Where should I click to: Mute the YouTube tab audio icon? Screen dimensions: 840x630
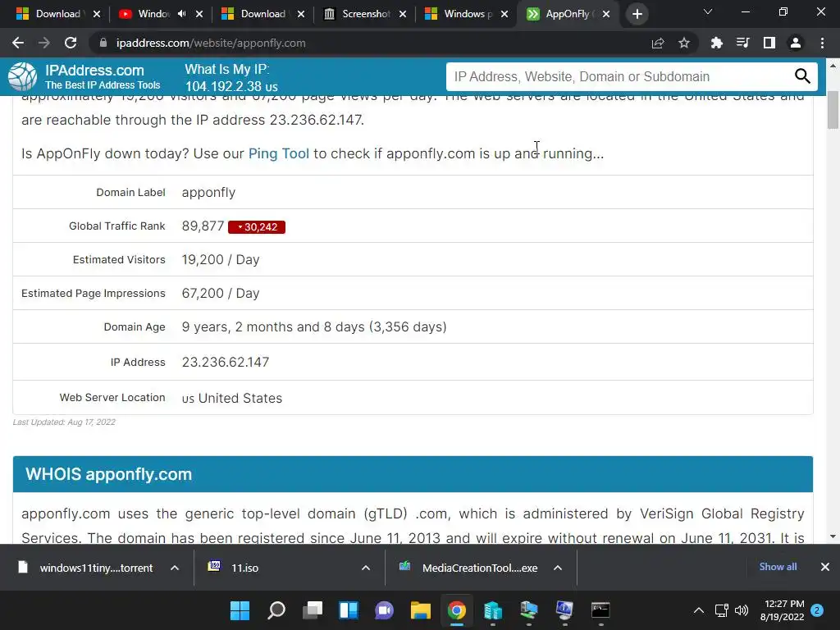tap(182, 14)
